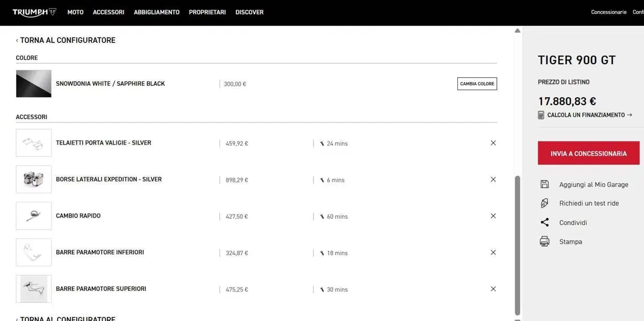
Task: Open Telaietti Porta Valigie thumbnail
Action: (34, 143)
